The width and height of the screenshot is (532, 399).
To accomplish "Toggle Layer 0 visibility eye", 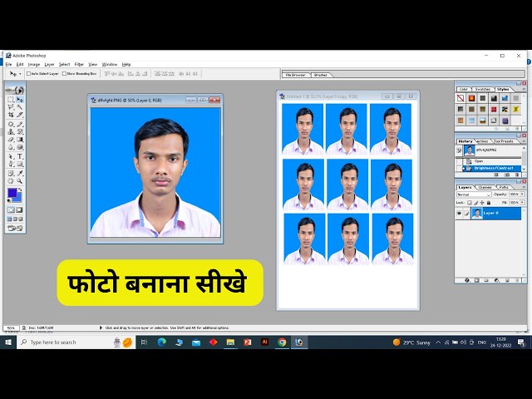I will point(459,214).
